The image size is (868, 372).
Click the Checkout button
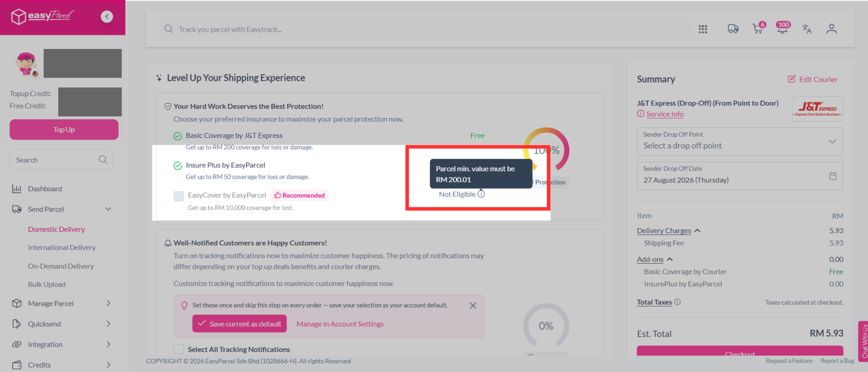(740, 351)
